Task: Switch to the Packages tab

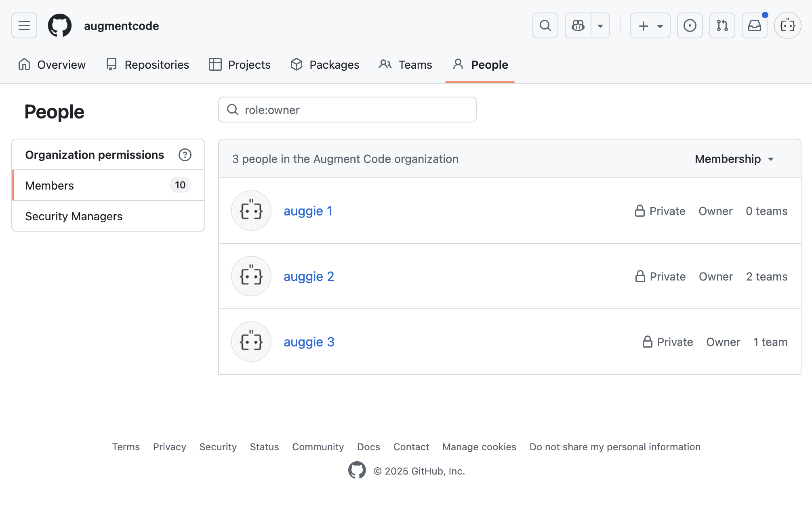Action: coord(325,65)
